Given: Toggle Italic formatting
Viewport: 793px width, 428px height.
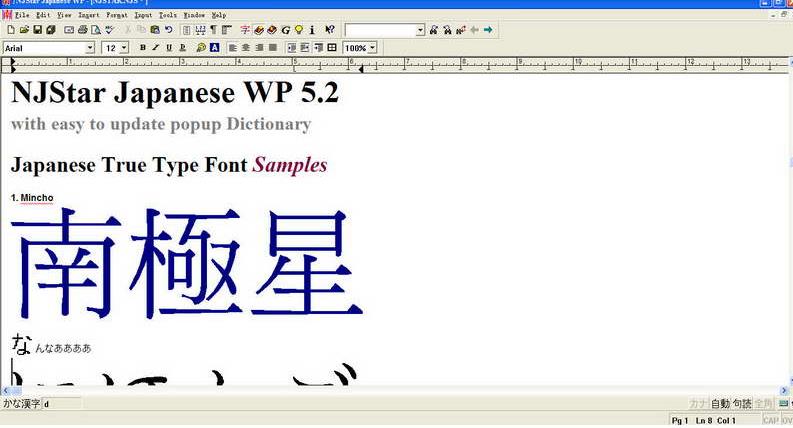Looking at the screenshot, I should click(156, 48).
